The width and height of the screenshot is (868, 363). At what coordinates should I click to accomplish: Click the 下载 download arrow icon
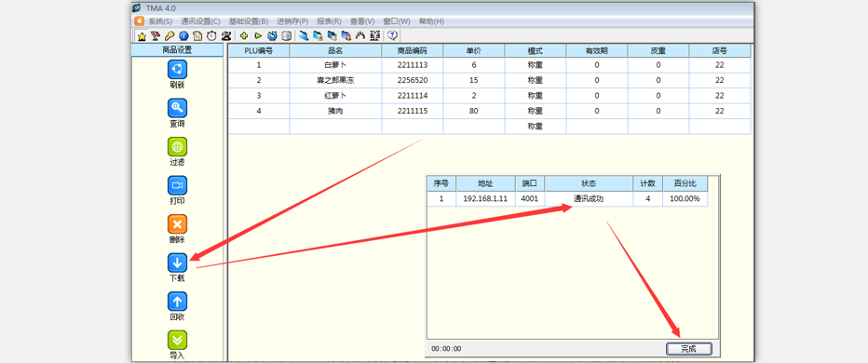pyautogui.click(x=177, y=262)
